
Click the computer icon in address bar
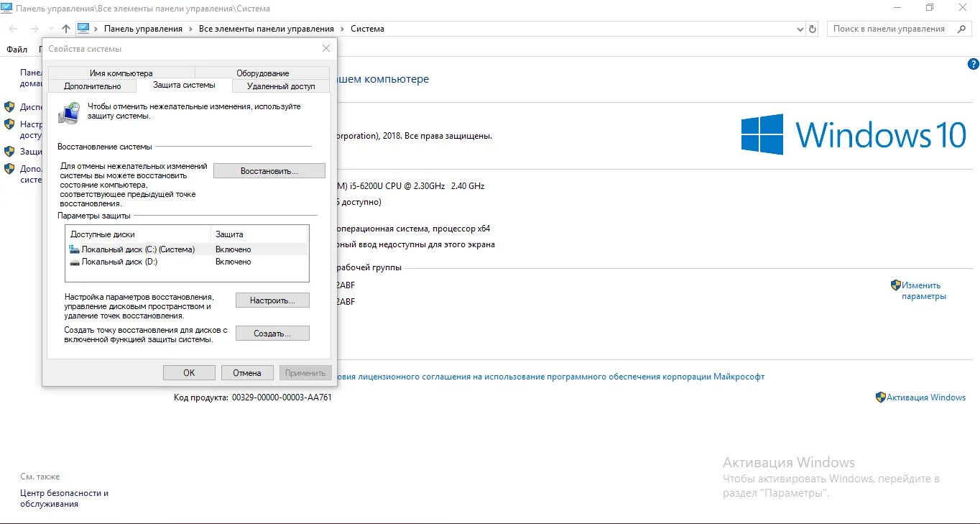[x=83, y=29]
